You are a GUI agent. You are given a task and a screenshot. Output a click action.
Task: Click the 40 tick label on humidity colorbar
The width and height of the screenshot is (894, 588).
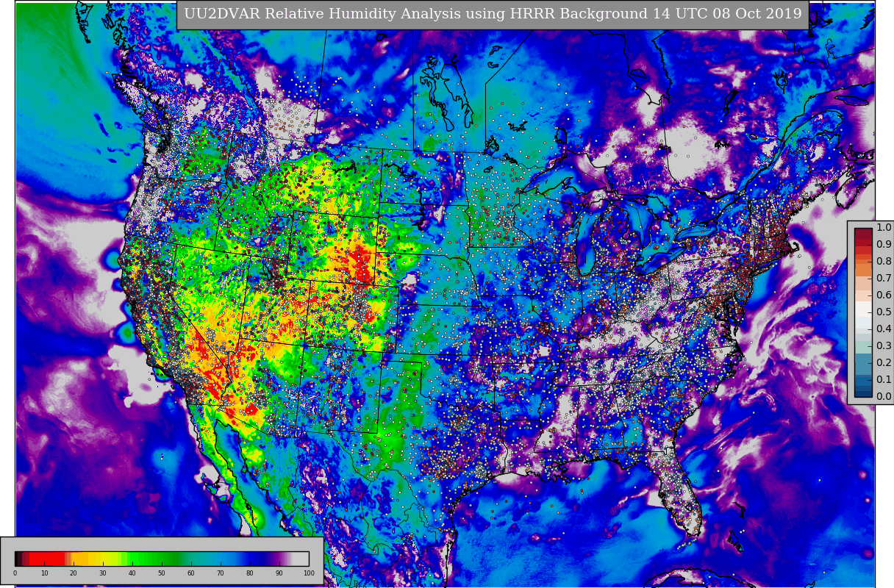(x=132, y=573)
